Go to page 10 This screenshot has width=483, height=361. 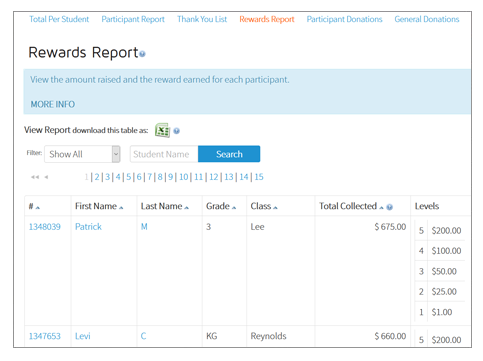pyautogui.click(x=184, y=177)
